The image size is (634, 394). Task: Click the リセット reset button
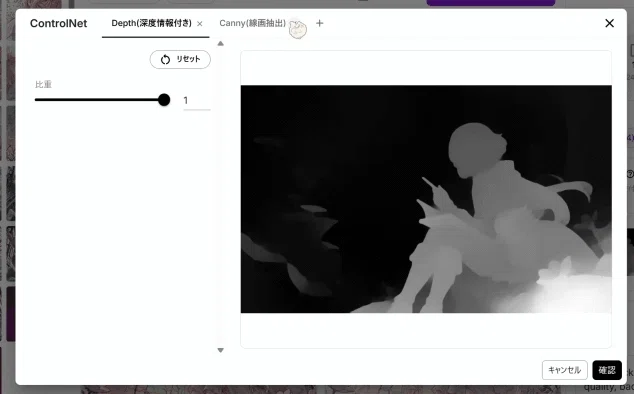coord(180,59)
